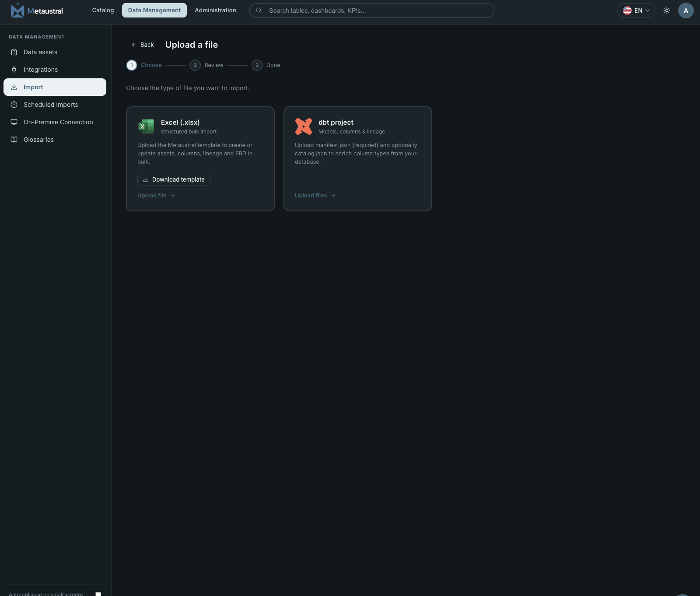Open the EN language dropdown
The width and height of the screenshot is (700, 596).
click(x=636, y=11)
